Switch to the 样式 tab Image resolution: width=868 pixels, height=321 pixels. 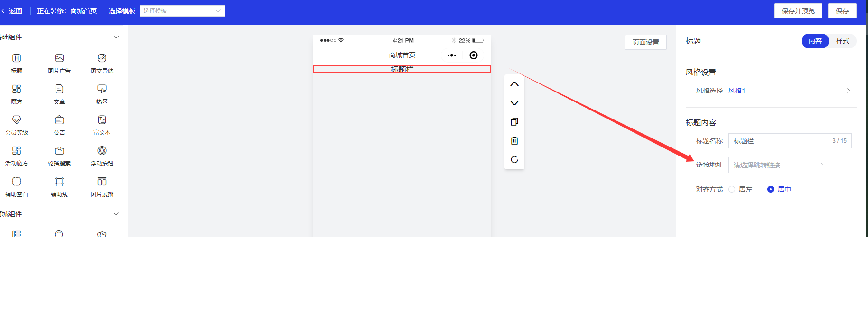842,41
